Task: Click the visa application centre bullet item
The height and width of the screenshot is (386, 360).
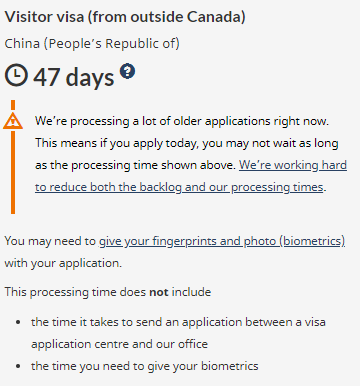Action: pyautogui.click(x=178, y=333)
